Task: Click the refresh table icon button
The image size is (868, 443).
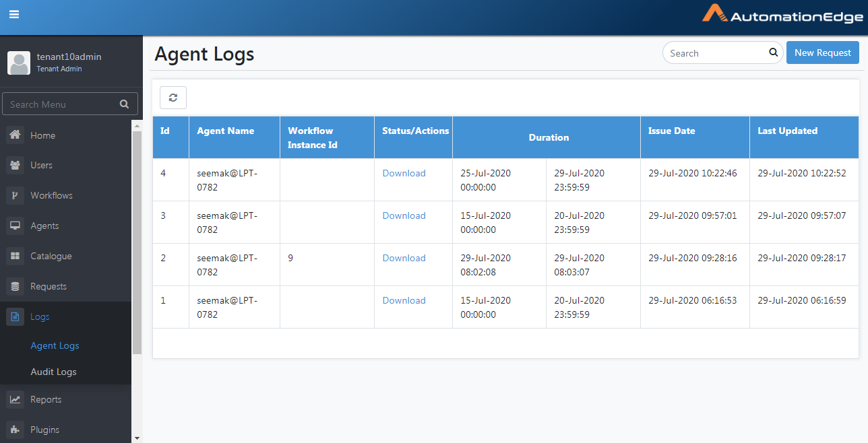Action: click(173, 98)
